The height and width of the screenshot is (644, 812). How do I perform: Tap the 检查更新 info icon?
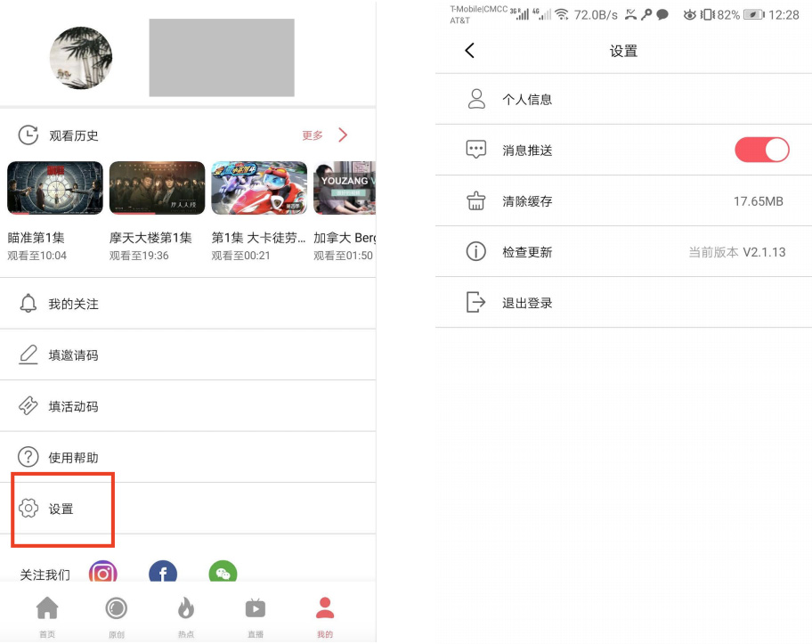476,252
